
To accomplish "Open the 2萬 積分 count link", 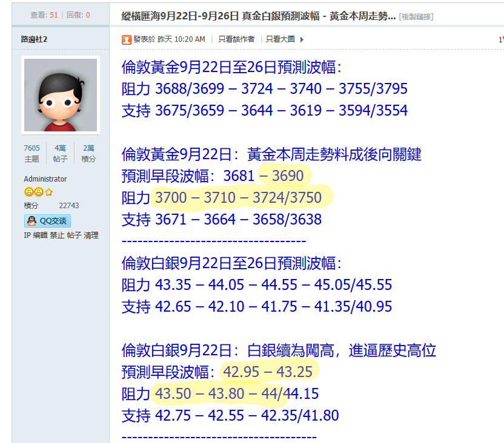I will click(88, 148).
